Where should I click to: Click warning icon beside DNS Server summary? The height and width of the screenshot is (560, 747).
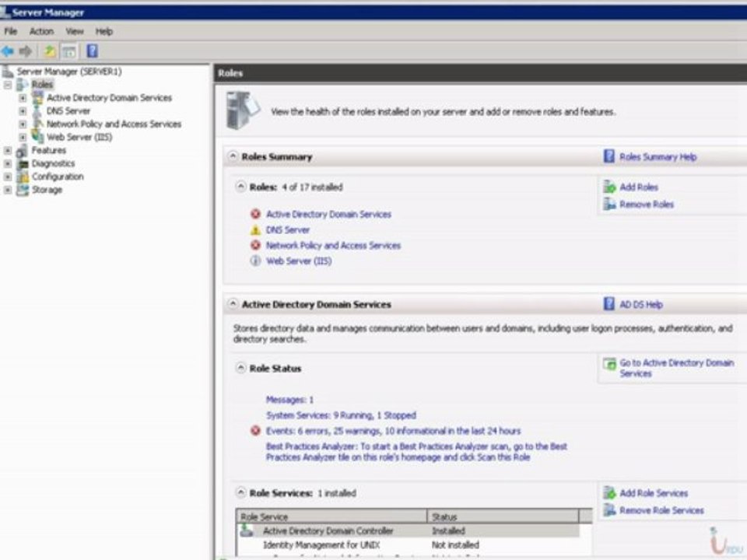(x=256, y=230)
